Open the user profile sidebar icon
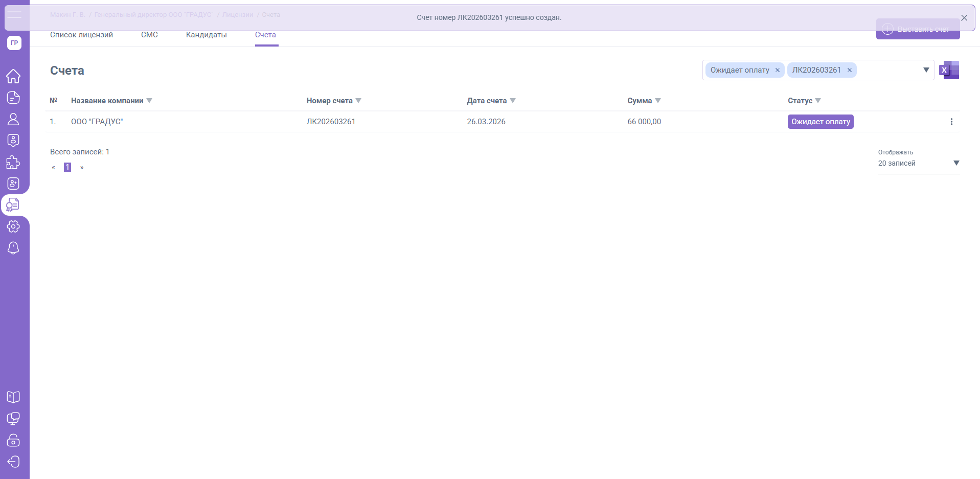 [x=13, y=119]
